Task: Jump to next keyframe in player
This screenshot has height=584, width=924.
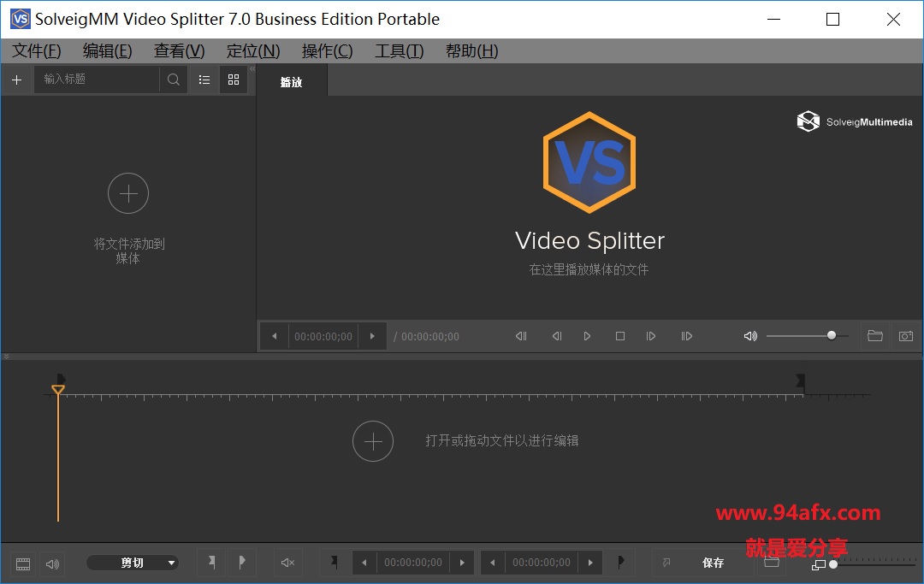Action: coord(686,336)
